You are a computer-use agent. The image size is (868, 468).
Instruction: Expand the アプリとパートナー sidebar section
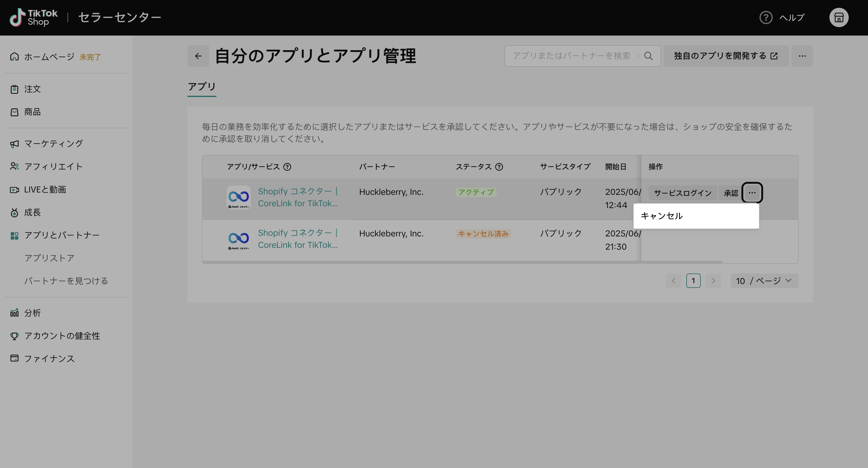click(x=62, y=235)
